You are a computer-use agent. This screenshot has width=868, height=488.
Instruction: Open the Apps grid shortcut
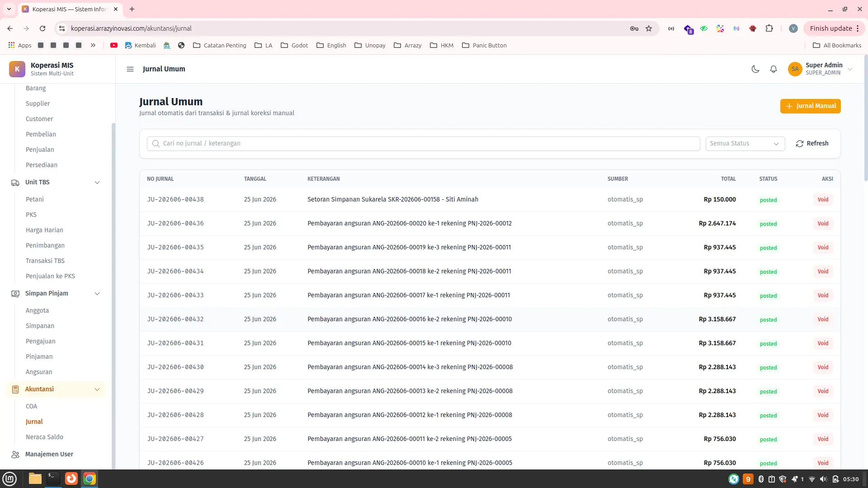(x=20, y=46)
